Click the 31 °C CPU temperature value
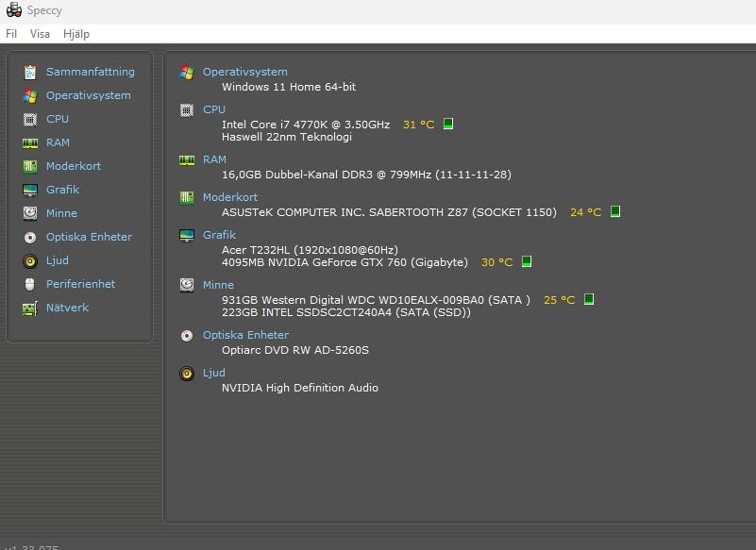The image size is (756, 550). [418, 125]
